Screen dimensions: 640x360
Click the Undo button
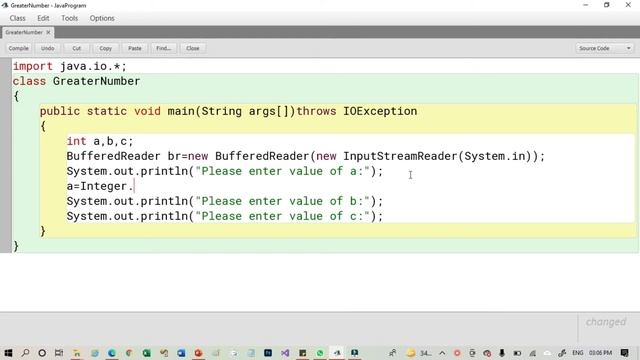coord(47,48)
